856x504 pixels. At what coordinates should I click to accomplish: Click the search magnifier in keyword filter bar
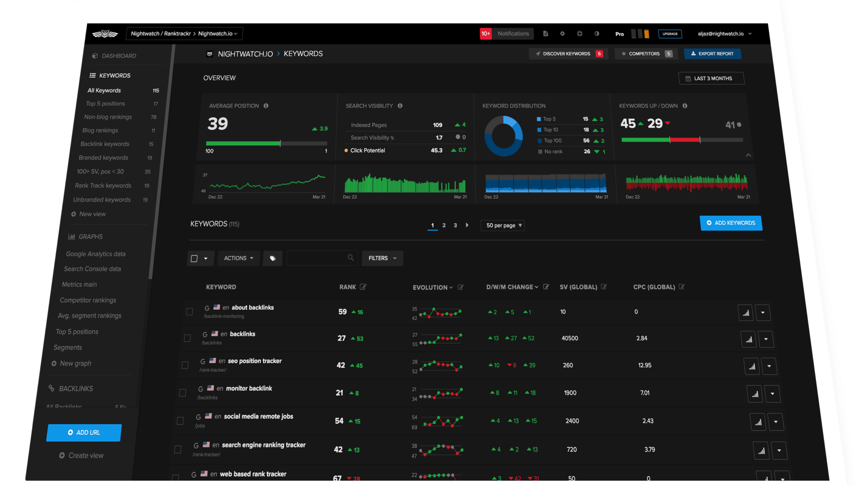pyautogui.click(x=351, y=258)
